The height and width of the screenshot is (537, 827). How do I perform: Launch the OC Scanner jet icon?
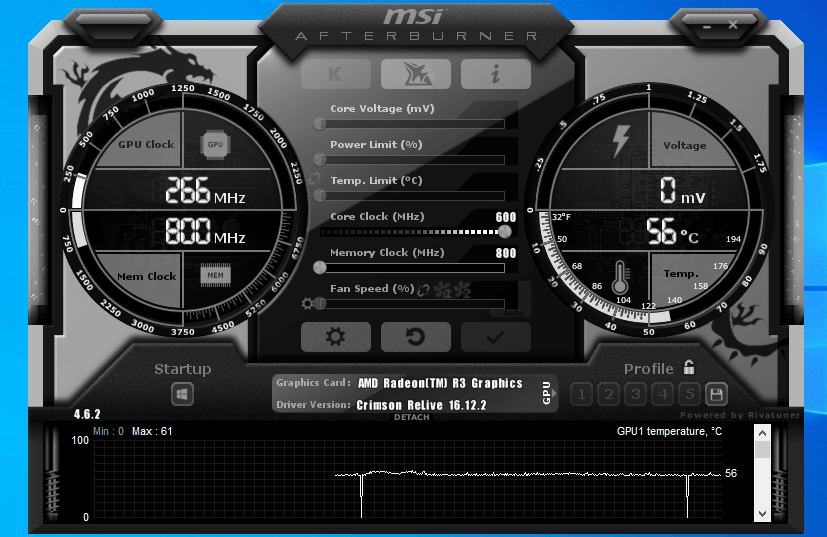(x=416, y=74)
